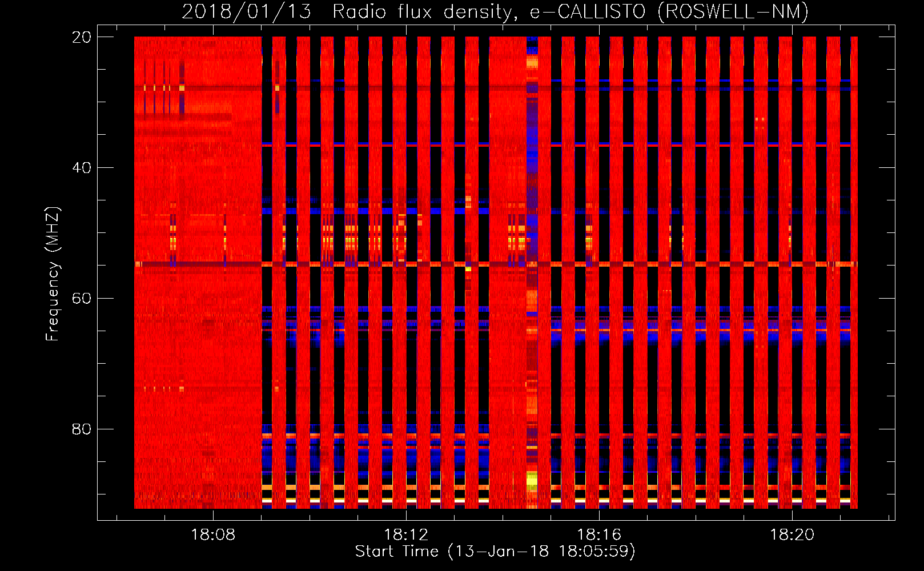Click the date "2018/01/13" in the title

tap(246, 11)
